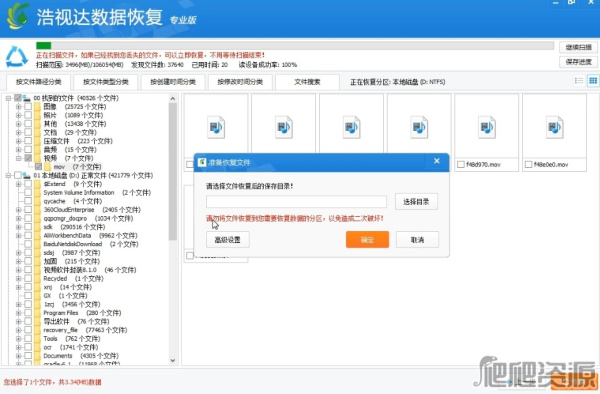Switch to list view icon
Viewport: 600px width, 394px height.
coord(579,81)
